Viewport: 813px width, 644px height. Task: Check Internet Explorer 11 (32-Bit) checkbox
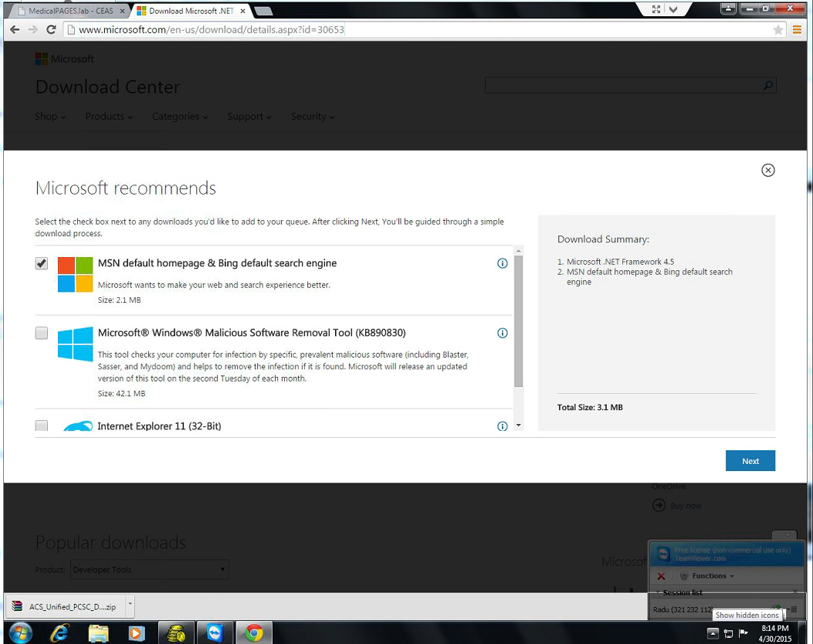[x=42, y=425]
